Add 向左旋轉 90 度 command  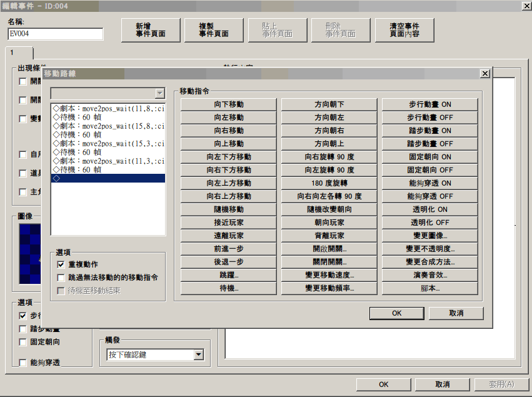(x=329, y=170)
